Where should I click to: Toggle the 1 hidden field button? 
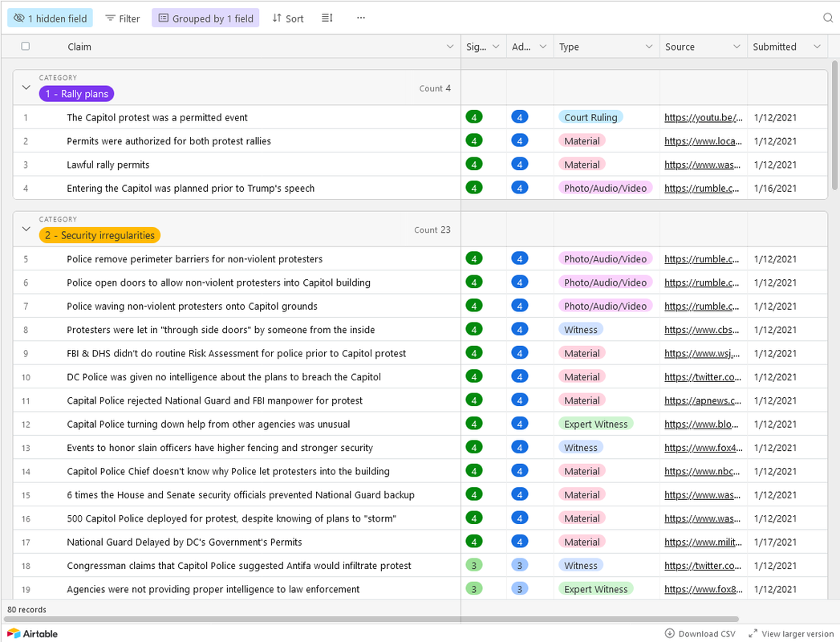50,18
